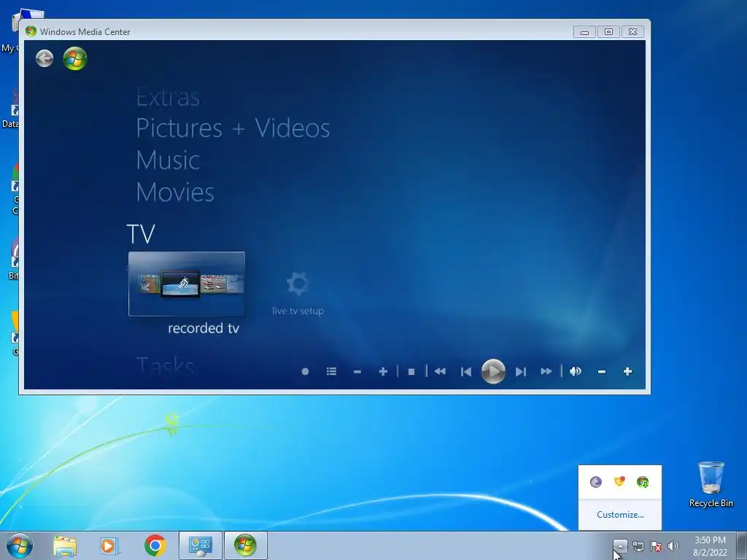Screen dimensions: 747x560
Task: Skip to next with skip-forward button
Action: click(x=521, y=371)
